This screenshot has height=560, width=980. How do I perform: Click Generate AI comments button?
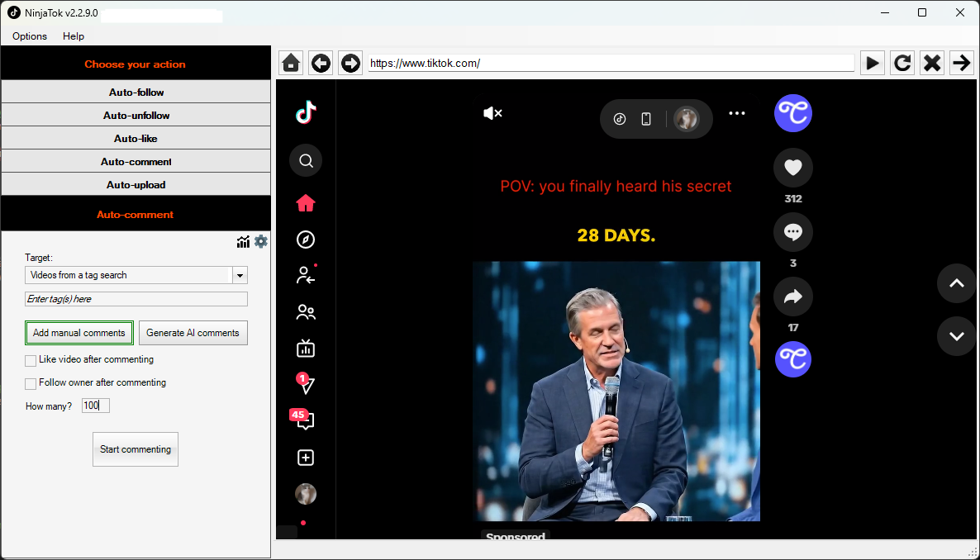[x=193, y=333]
